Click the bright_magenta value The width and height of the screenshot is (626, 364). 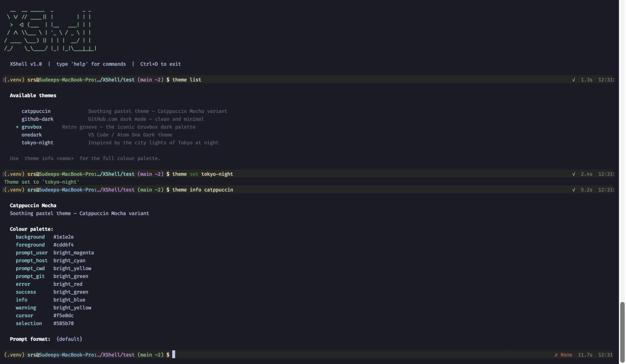tap(73, 253)
